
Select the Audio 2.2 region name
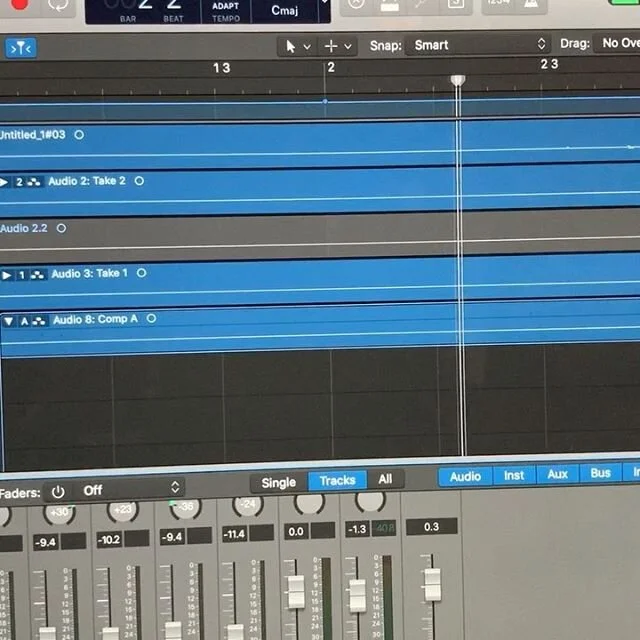pos(24,228)
